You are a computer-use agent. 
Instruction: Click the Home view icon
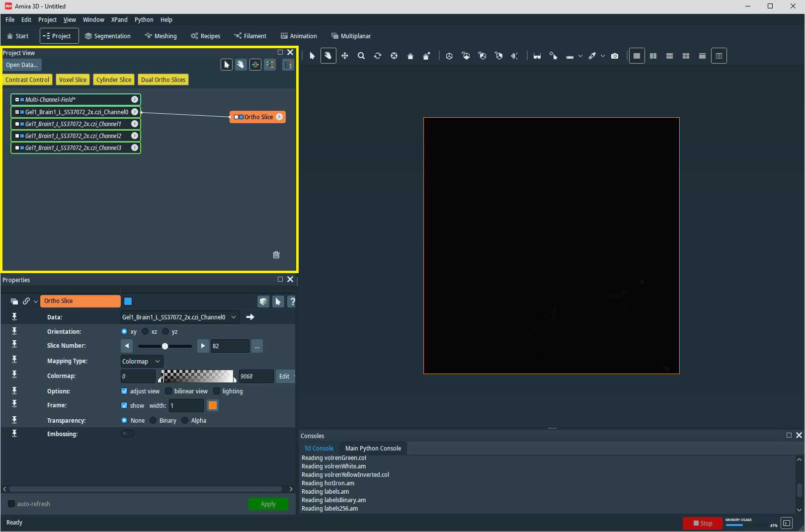coord(410,56)
